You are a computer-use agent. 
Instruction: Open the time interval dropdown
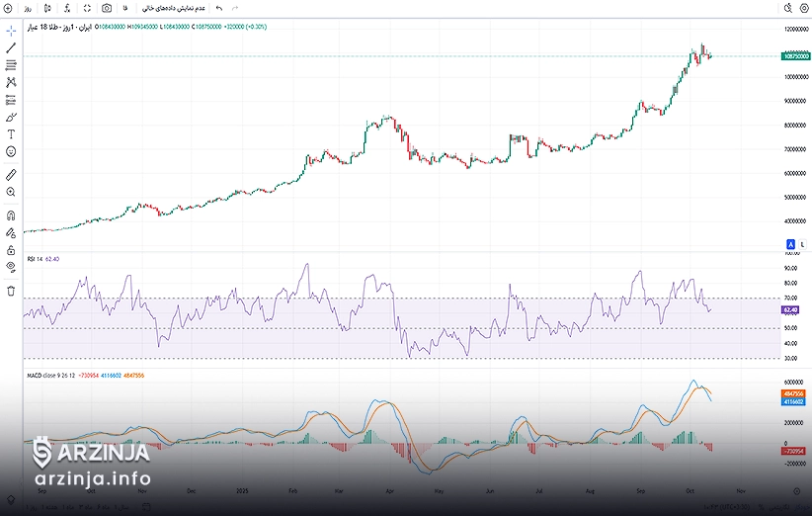(x=28, y=8)
